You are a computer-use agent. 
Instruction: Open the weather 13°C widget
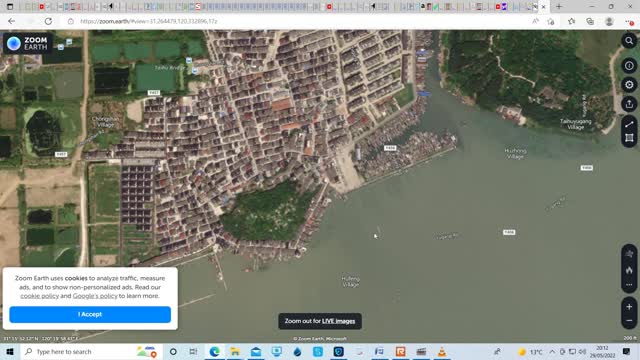[x=530, y=351]
